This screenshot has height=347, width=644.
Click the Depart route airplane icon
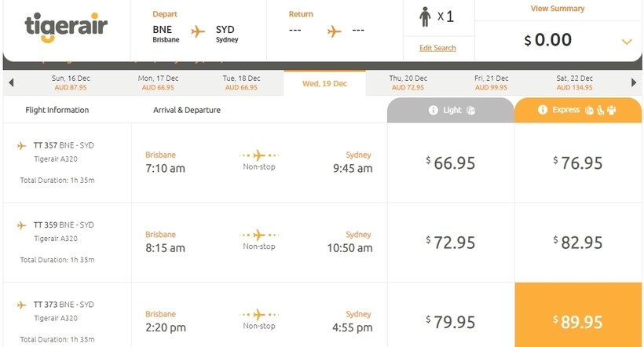coord(198,31)
